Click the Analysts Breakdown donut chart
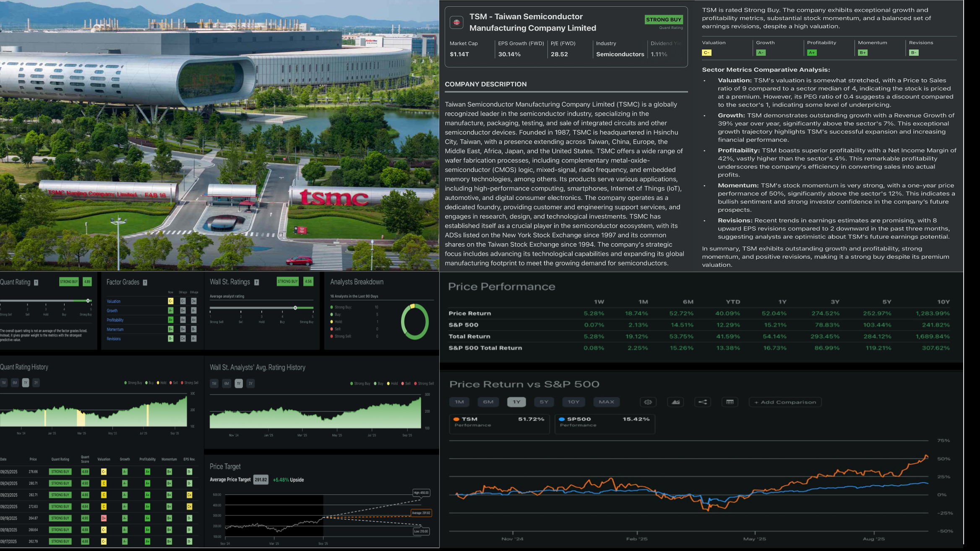 point(414,322)
